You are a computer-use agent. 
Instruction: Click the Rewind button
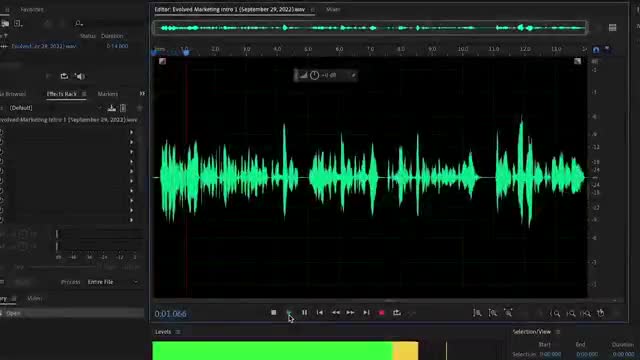click(336, 313)
